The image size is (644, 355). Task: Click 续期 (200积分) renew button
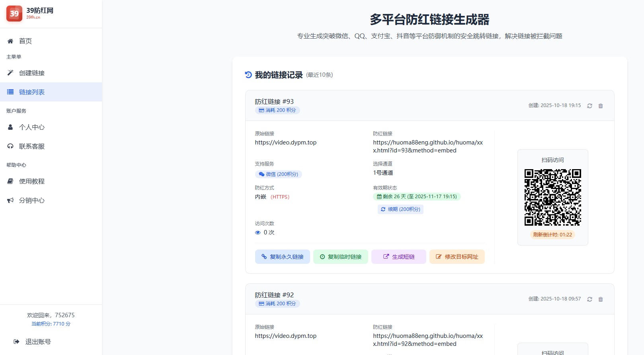400,209
